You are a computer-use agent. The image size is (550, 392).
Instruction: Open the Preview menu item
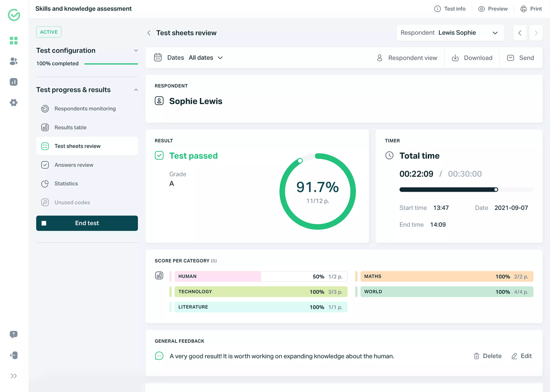(x=493, y=9)
